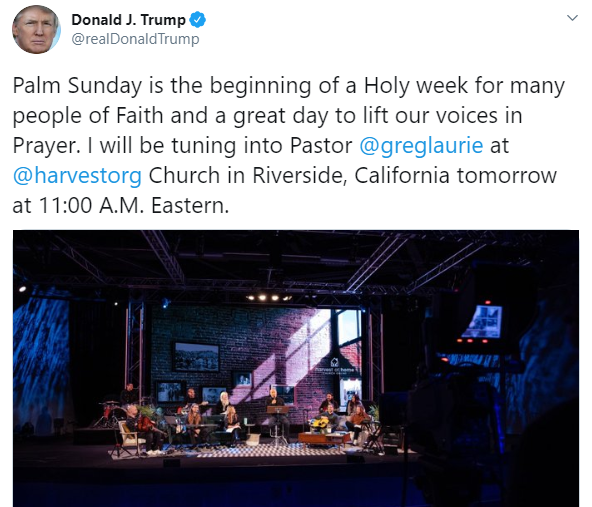Click the stage lights above brick wall

269,298
